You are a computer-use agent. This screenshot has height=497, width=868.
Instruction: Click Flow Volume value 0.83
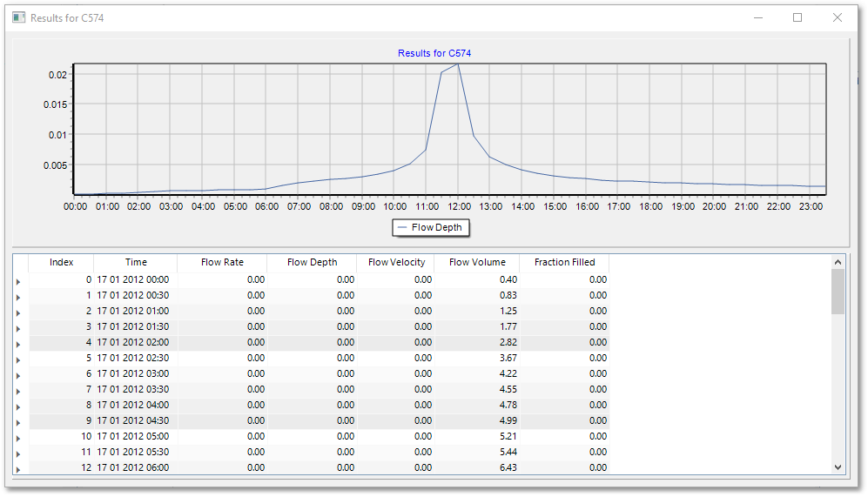(508, 295)
